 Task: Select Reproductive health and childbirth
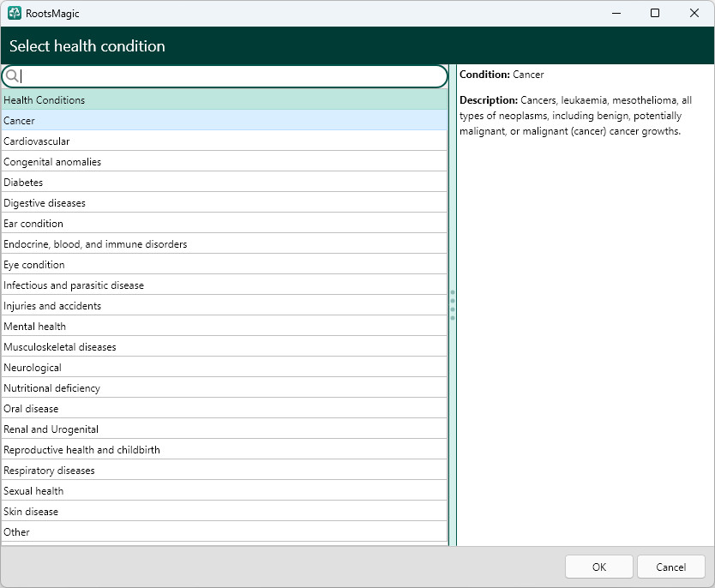point(225,449)
